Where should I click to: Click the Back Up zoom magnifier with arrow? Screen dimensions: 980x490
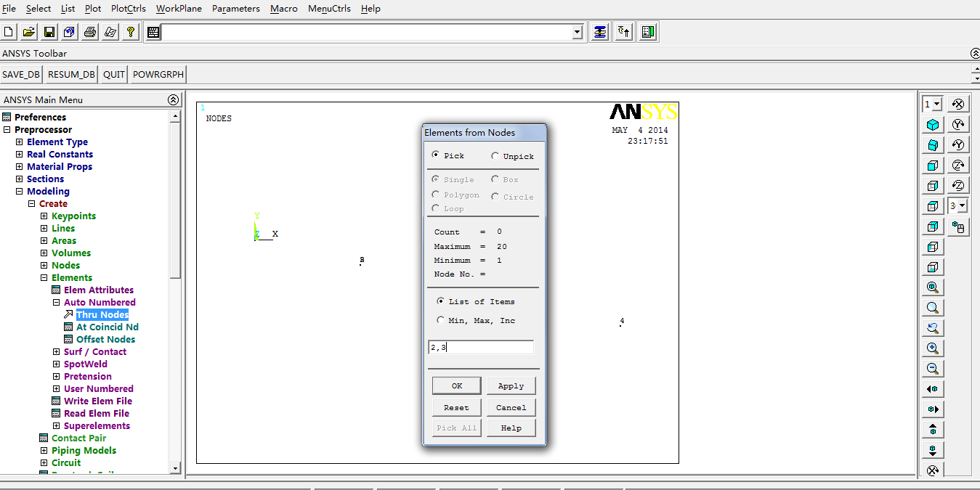tap(933, 328)
